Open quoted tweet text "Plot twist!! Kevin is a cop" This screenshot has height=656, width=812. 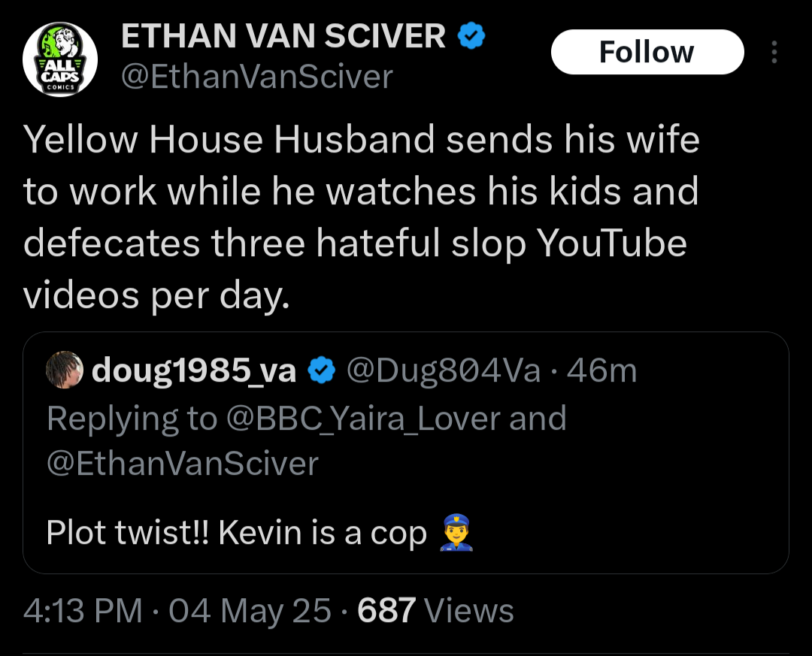pyautogui.click(x=236, y=532)
